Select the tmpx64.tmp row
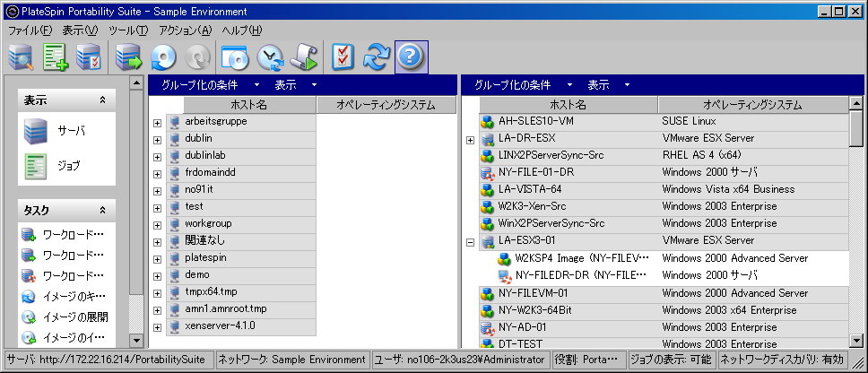 coord(241,292)
